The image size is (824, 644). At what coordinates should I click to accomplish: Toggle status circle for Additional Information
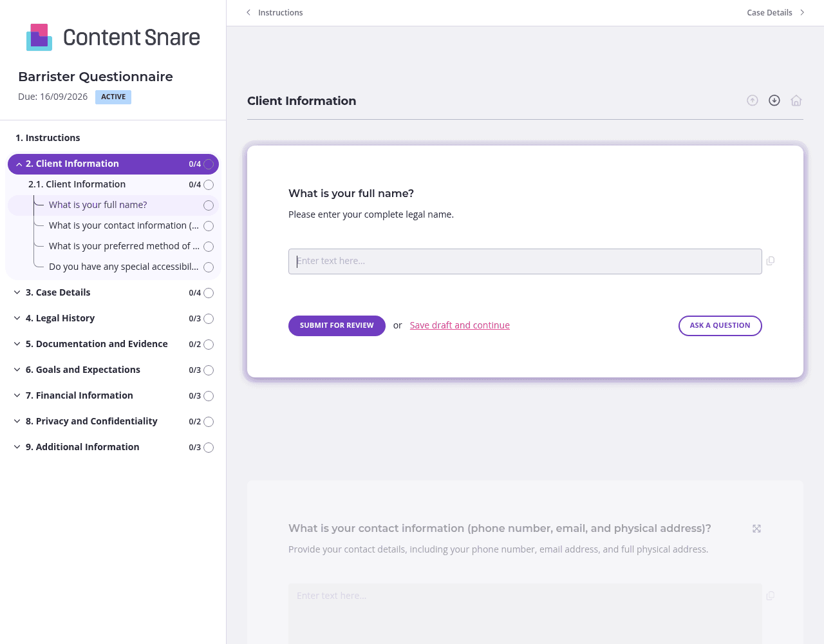click(x=209, y=448)
